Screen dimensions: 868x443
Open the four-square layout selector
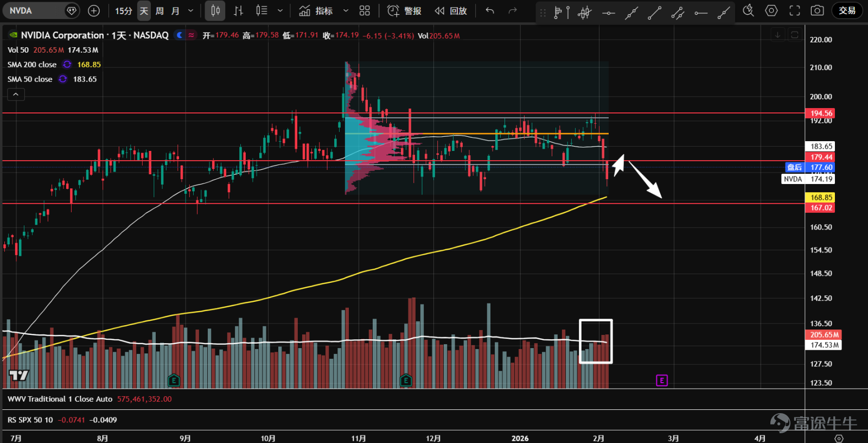[x=365, y=10]
